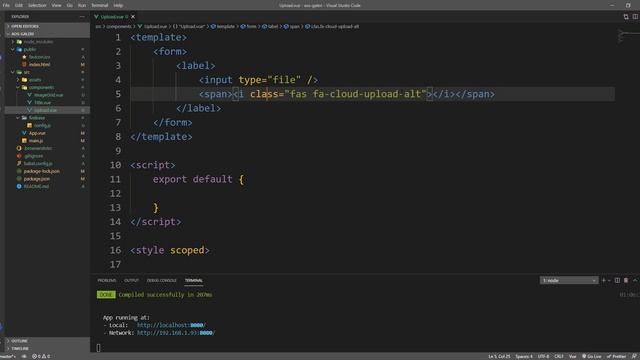Open the localhost:8080 link in terminal

pyautogui.click(x=171, y=325)
